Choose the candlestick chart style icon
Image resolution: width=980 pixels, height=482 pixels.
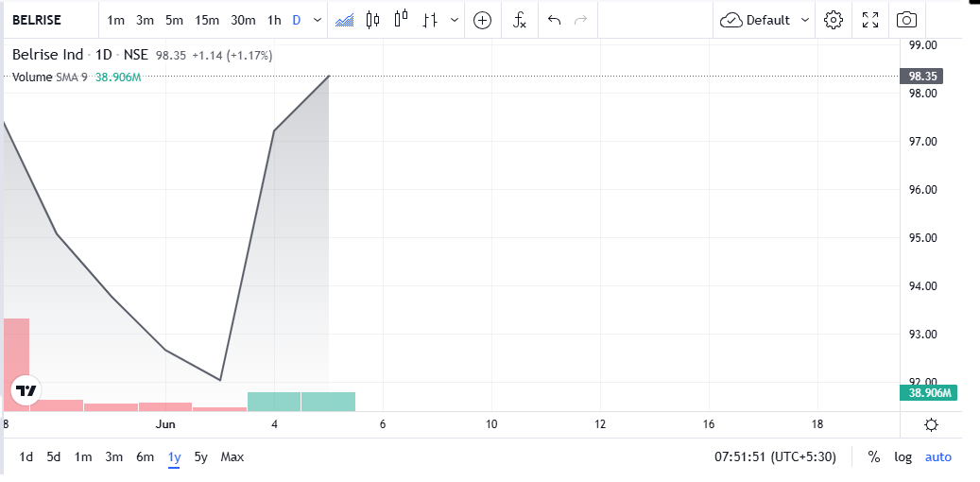(x=373, y=20)
